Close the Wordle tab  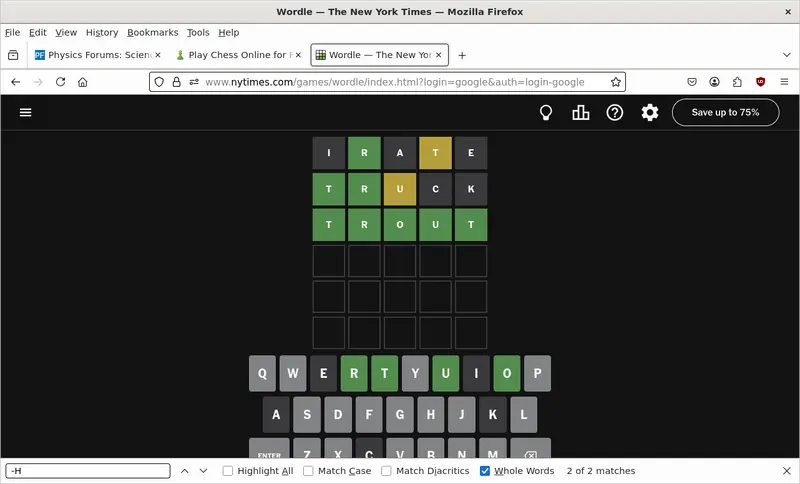pyautogui.click(x=438, y=55)
